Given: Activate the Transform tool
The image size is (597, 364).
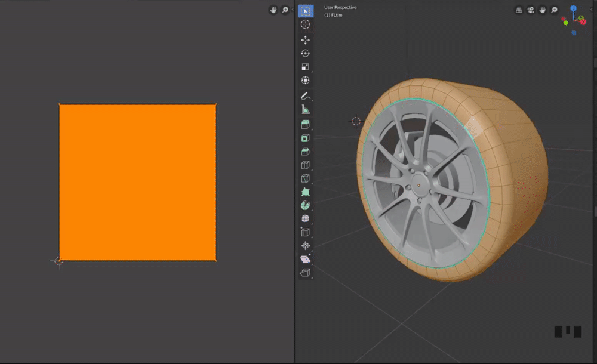Looking at the screenshot, I should [305, 80].
